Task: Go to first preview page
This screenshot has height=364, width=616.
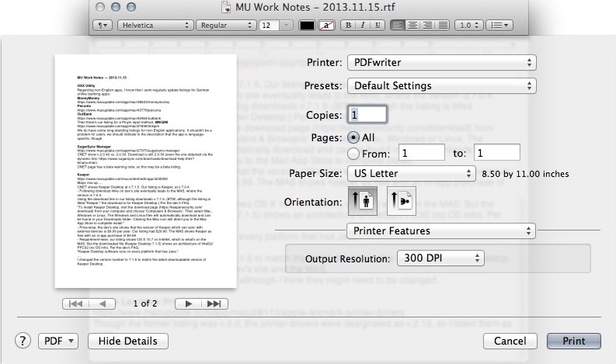Action: tap(76, 303)
